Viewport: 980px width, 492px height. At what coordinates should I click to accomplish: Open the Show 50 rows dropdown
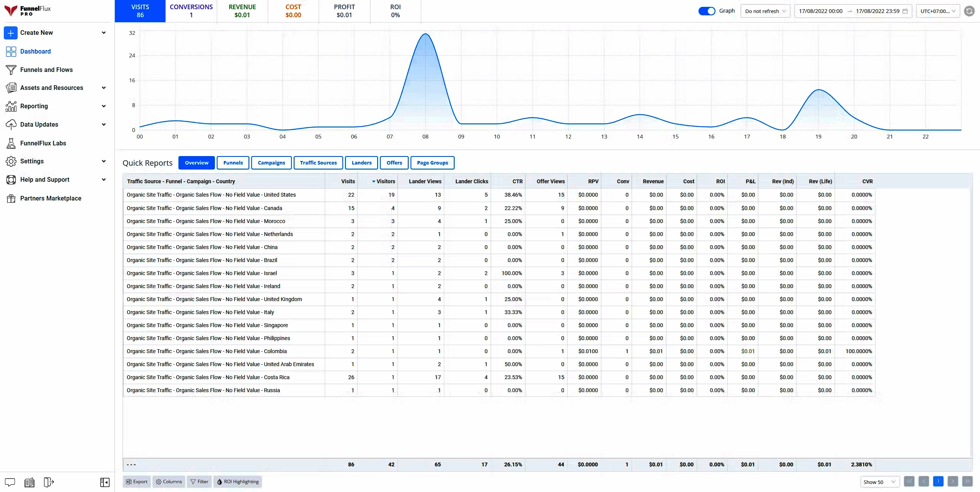[879, 482]
